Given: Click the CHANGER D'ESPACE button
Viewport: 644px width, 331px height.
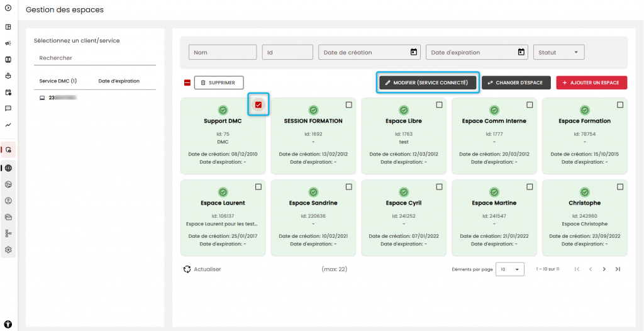Looking at the screenshot, I should click(x=516, y=82).
